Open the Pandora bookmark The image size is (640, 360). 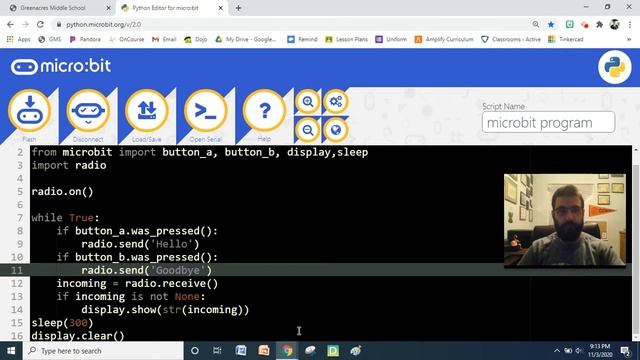coord(85,40)
